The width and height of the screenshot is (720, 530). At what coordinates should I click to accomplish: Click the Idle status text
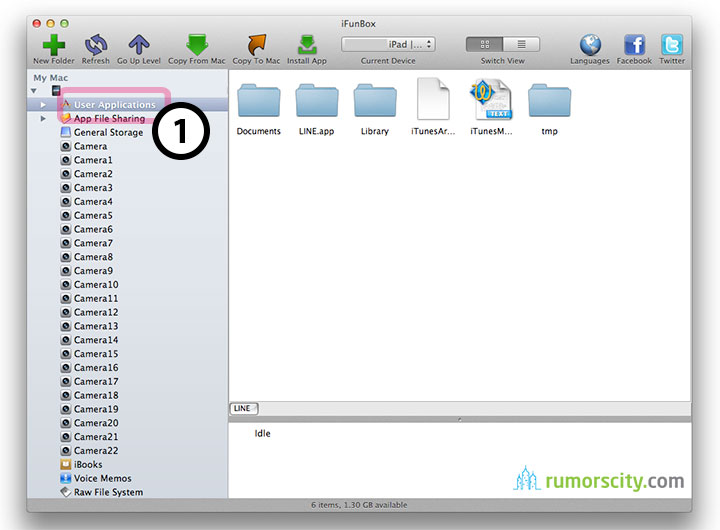(x=262, y=434)
